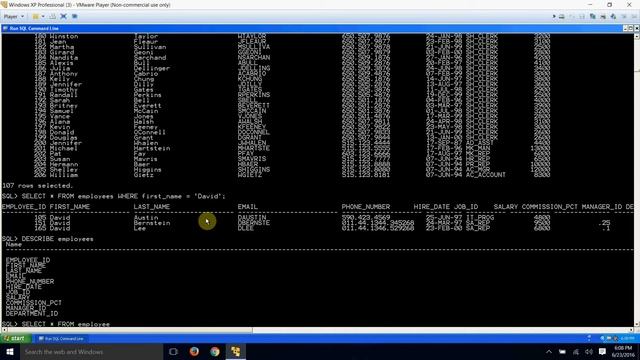The height and width of the screenshot is (360, 640).
Task: Click the VMware full screen icon
Action: (x=63, y=16)
